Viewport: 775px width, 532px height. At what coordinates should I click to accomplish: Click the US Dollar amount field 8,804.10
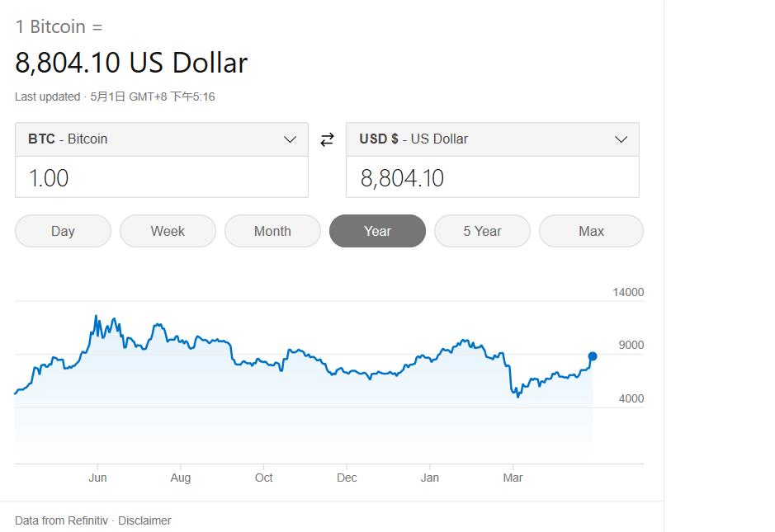click(492, 177)
